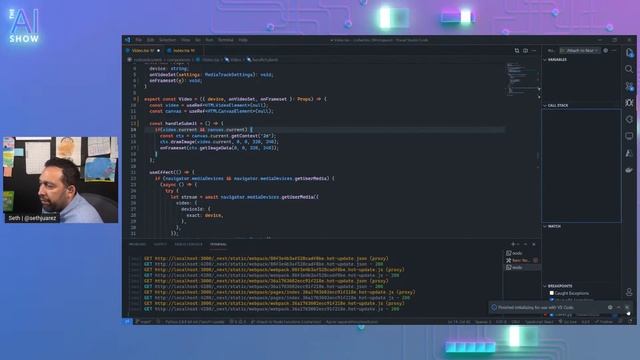Click the editor minimap
Viewport: 640px width, 360px height.
pos(522,80)
